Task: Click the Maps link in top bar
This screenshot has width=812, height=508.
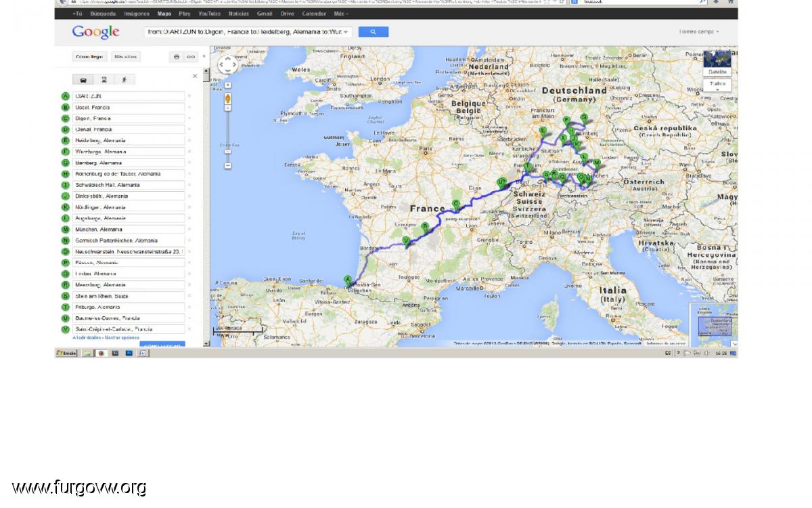Action: [164, 14]
